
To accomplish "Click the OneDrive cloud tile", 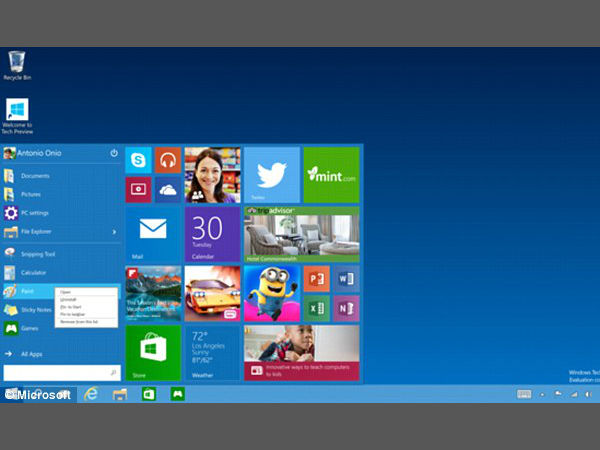I will (x=167, y=189).
